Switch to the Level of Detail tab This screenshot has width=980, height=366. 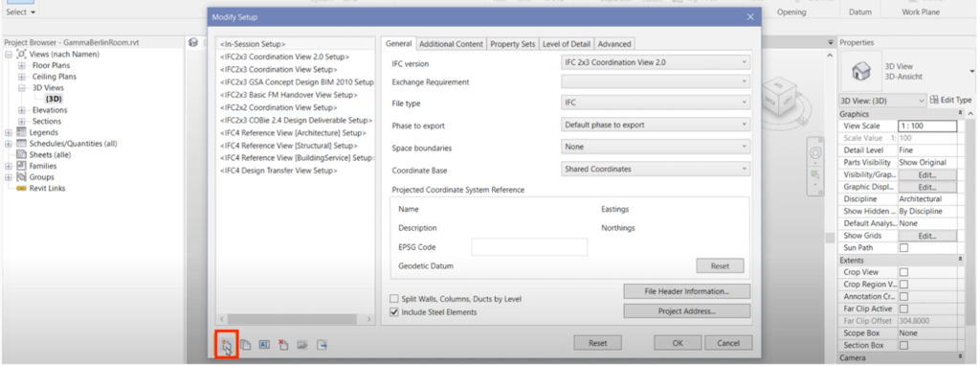[x=567, y=44]
